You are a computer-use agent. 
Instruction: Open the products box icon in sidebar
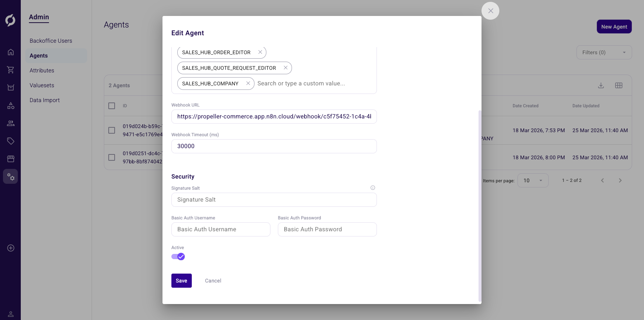point(11,87)
